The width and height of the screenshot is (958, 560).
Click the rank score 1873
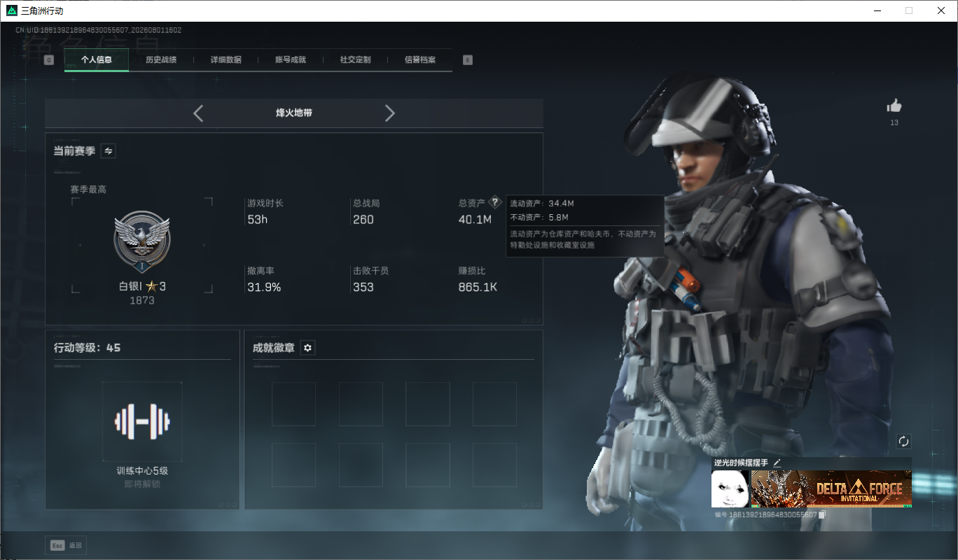pyautogui.click(x=142, y=300)
